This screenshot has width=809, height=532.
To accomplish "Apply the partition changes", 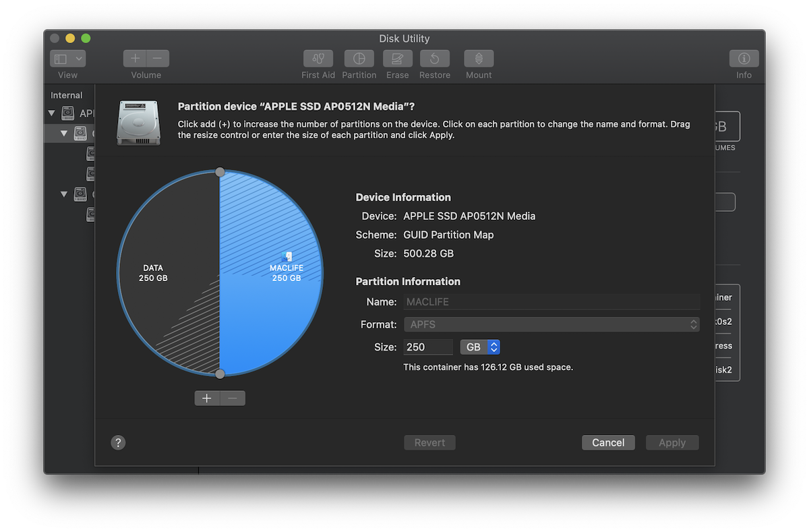I will (x=671, y=442).
